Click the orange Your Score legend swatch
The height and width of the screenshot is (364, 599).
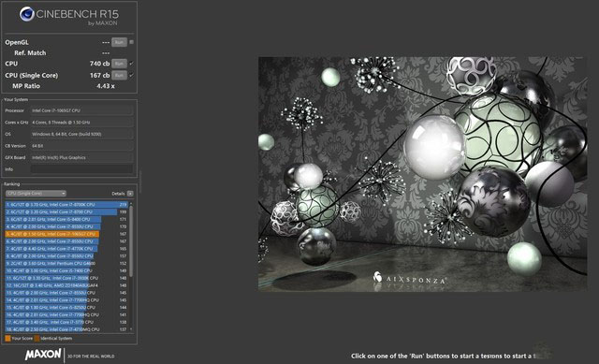tap(7, 339)
